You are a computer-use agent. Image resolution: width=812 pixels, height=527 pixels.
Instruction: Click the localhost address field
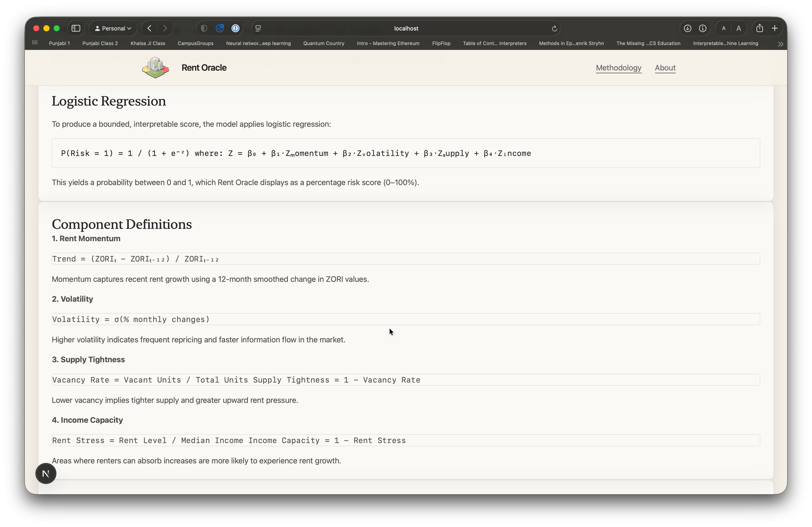406,28
